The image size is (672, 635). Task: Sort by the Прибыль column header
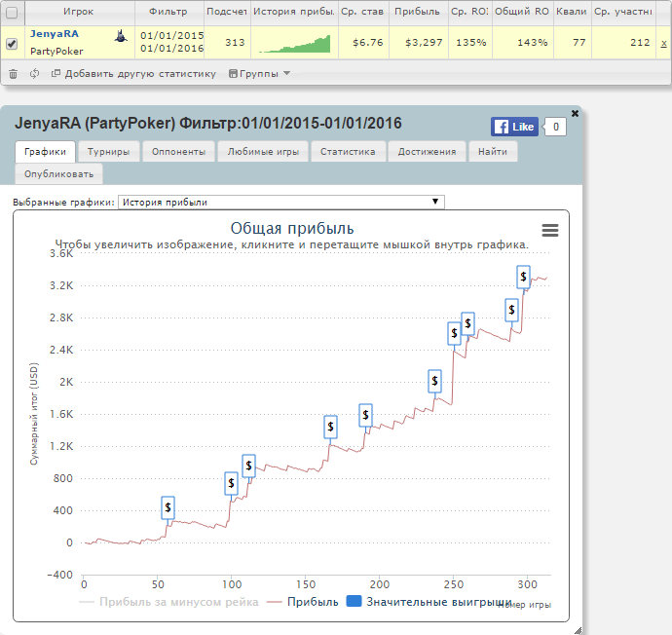[x=418, y=13]
